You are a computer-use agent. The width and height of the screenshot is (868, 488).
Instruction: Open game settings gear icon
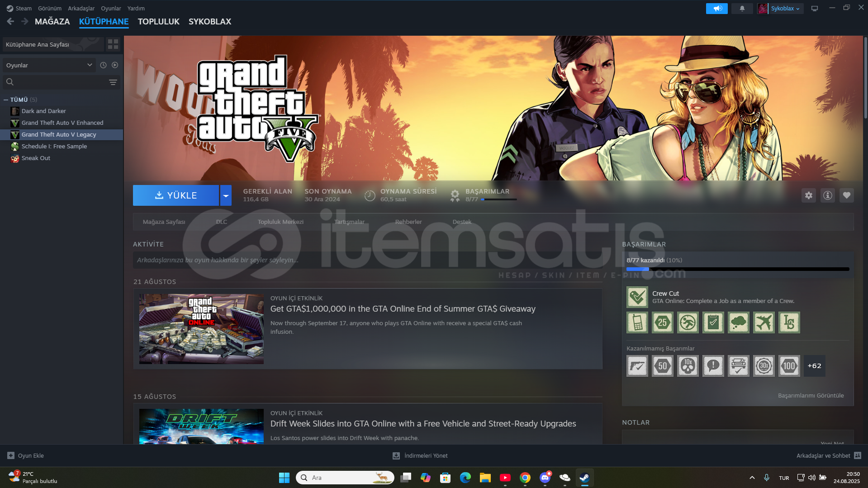[x=809, y=195]
